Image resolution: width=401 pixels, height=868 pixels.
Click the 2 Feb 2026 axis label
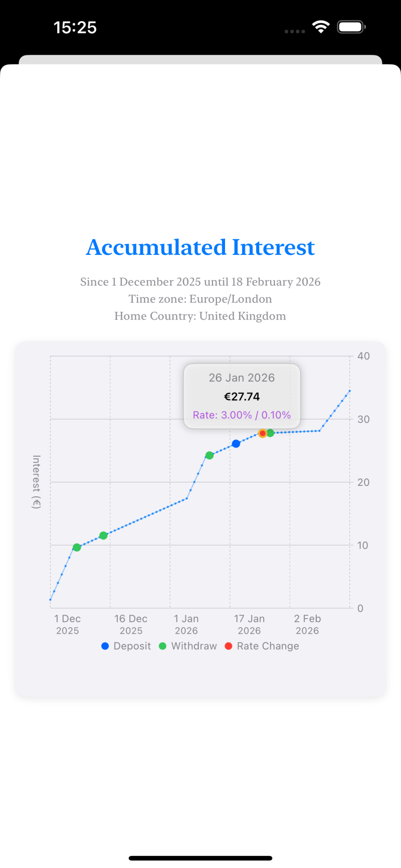(x=307, y=625)
